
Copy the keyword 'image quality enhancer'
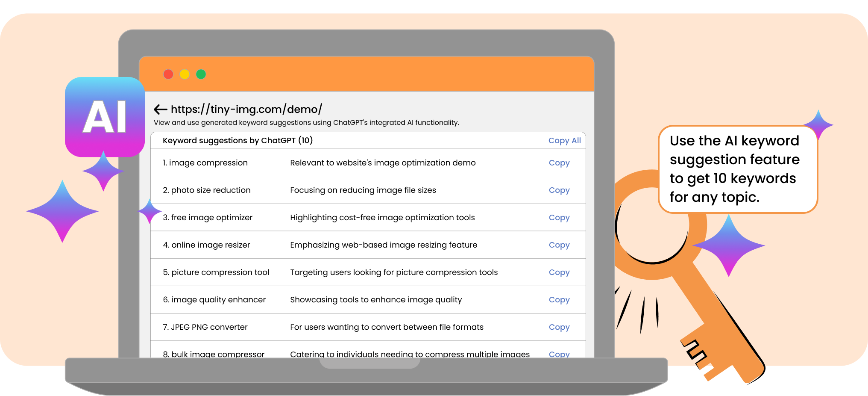(x=559, y=299)
